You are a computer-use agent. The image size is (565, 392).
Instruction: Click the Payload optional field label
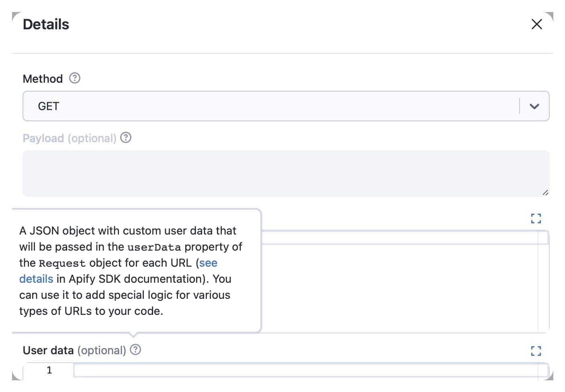68,138
